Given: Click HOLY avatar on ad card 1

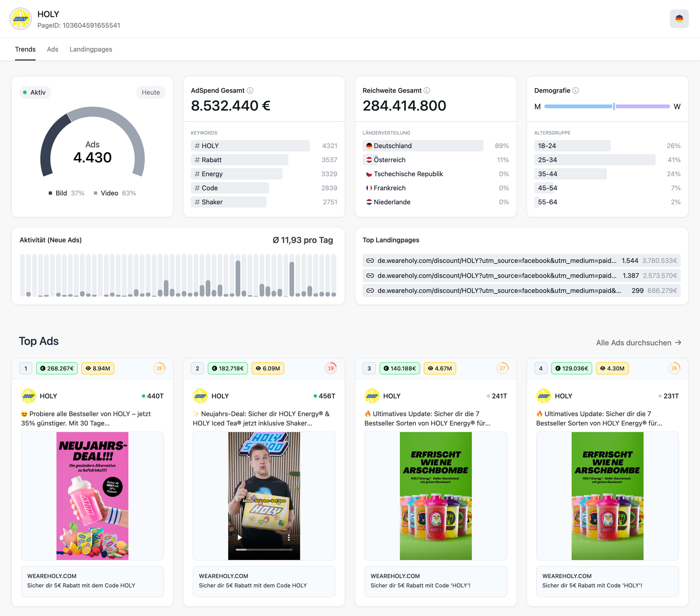Looking at the screenshot, I should [28, 396].
